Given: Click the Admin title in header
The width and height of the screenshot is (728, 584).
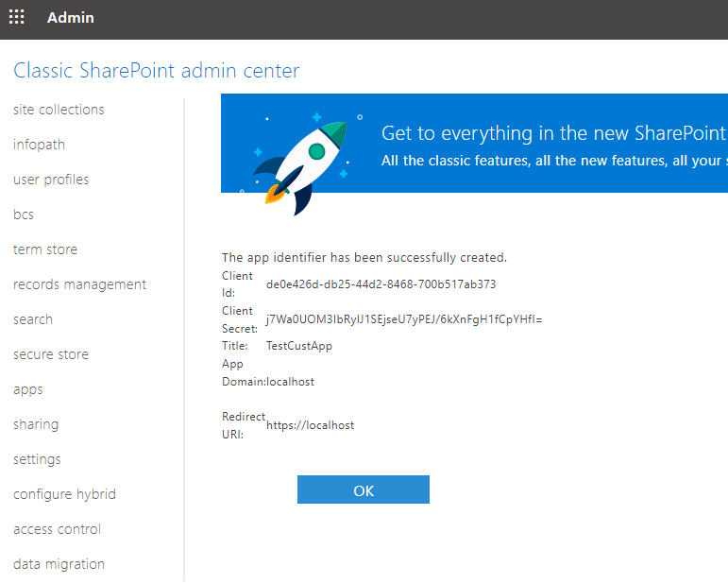Looking at the screenshot, I should [x=71, y=18].
